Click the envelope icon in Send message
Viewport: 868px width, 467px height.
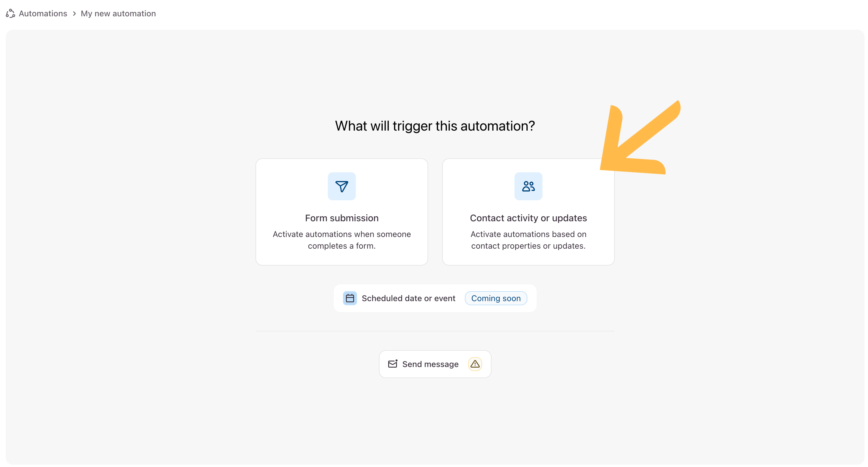(x=393, y=364)
